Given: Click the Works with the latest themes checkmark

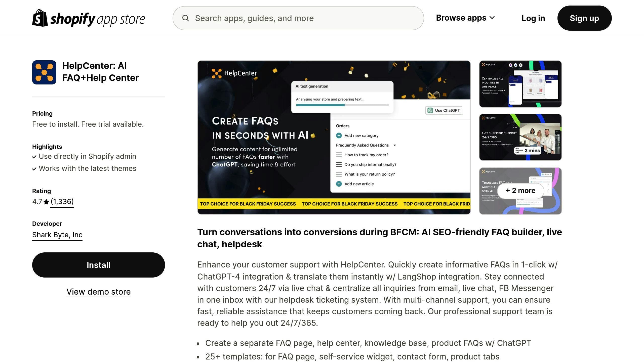Looking at the screenshot, I should pyautogui.click(x=34, y=169).
